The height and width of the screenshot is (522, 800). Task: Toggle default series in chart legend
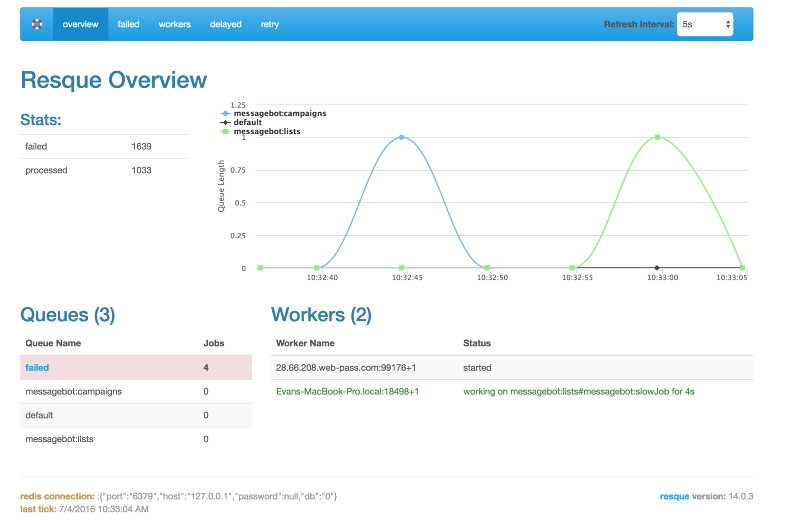tap(241, 122)
